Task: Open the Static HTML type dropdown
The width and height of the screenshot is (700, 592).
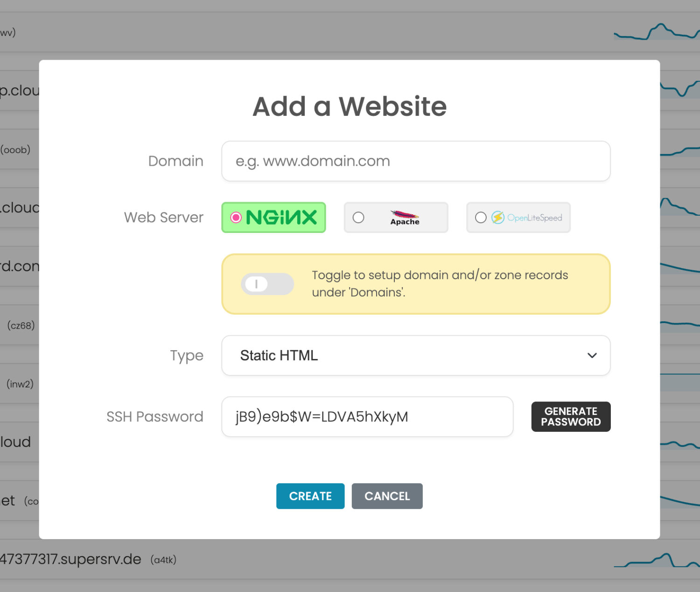Action: click(415, 355)
